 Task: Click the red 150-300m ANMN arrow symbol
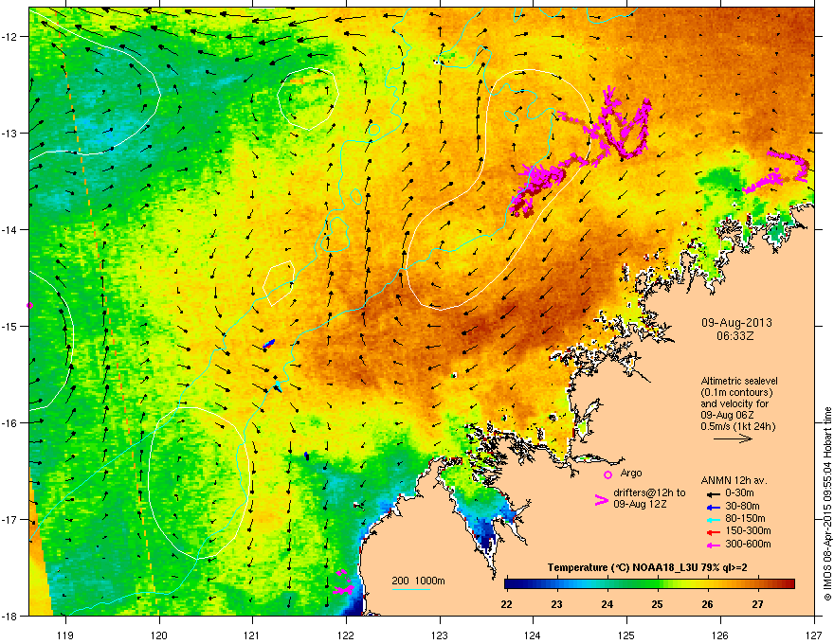click(x=712, y=531)
